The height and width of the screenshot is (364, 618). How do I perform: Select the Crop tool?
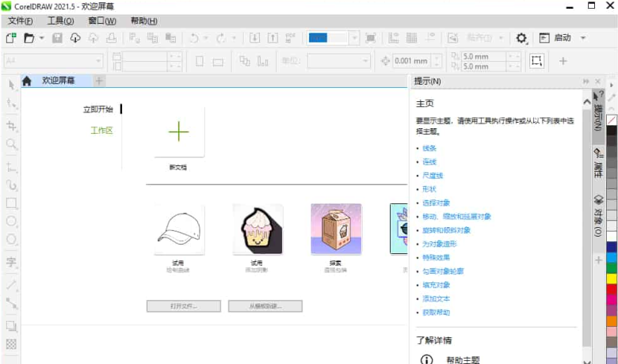[x=11, y=126]
